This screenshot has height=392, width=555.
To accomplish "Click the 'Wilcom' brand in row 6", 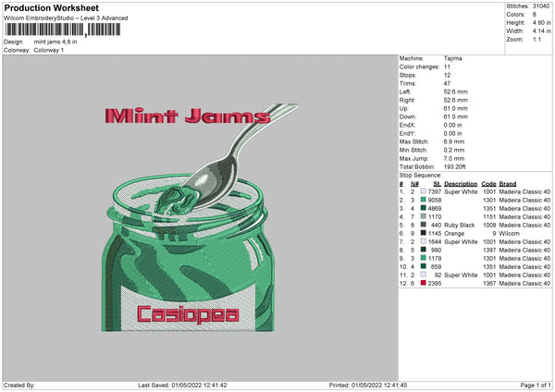I will pos(509,234).
